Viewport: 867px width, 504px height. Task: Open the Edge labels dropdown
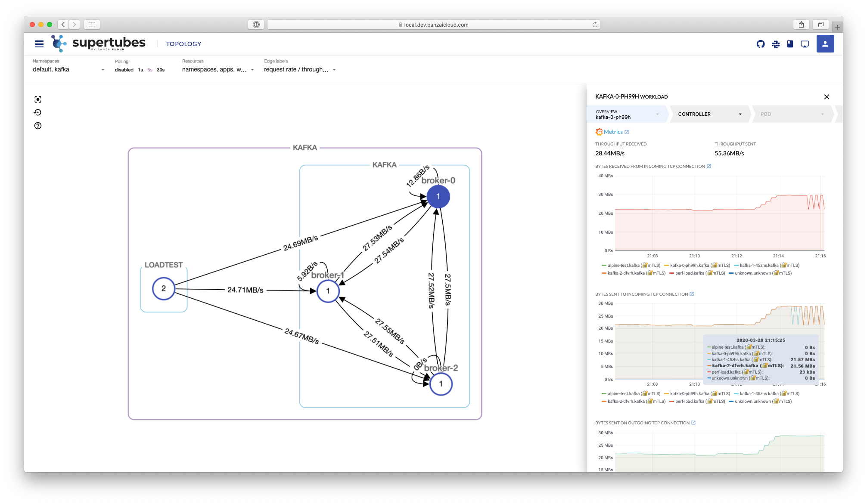pos(300,69)
